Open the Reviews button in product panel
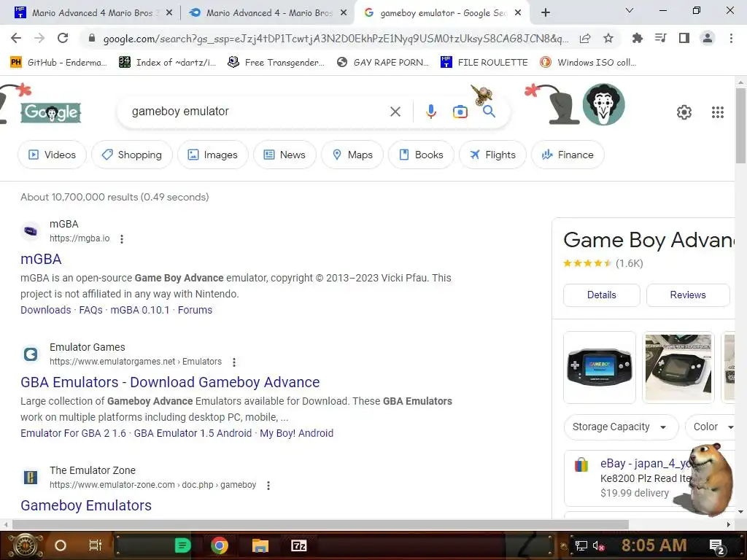The height and width of the screenshot is (560, 747). click(x=688, y=295)
